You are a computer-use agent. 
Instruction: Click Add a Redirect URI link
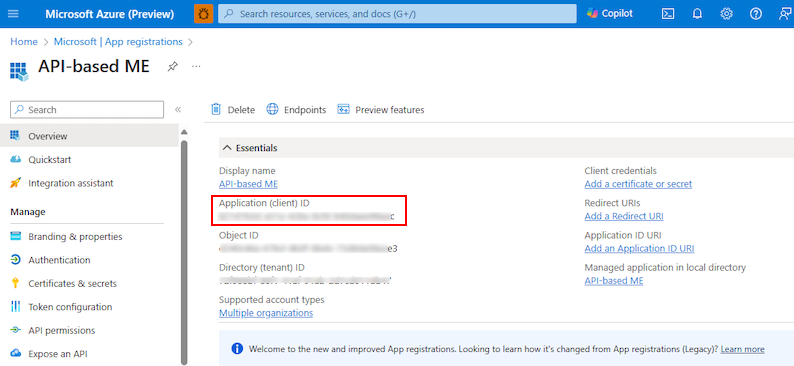click(624, 216)
